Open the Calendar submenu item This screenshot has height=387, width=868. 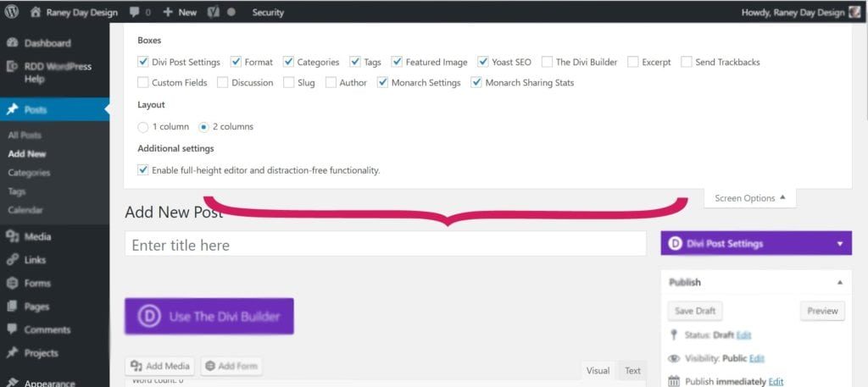[x=25, y=210]
